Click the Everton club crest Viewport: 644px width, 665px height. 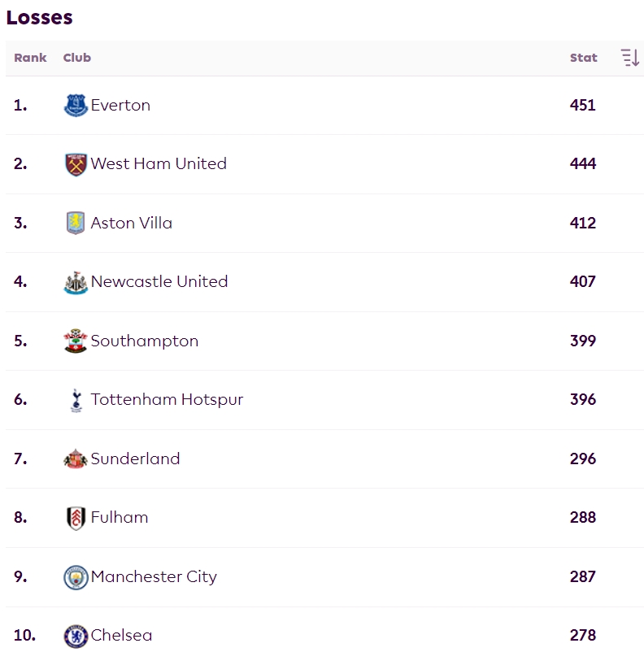tap(76, 105)
